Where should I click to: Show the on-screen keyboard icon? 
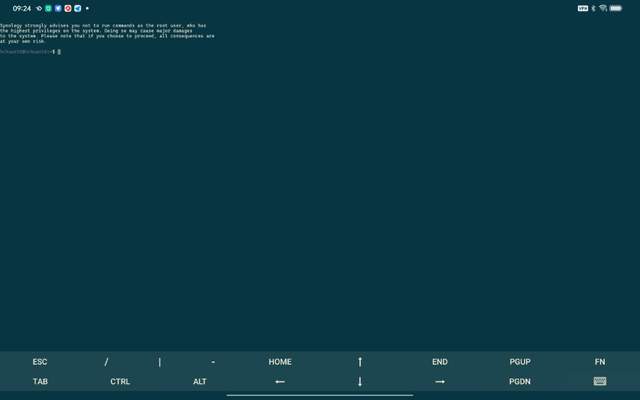click(x=600, y=381)
